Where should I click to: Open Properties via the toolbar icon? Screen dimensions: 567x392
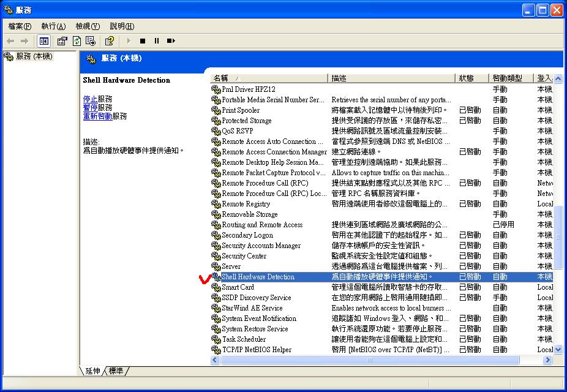[x=62, y=41]
